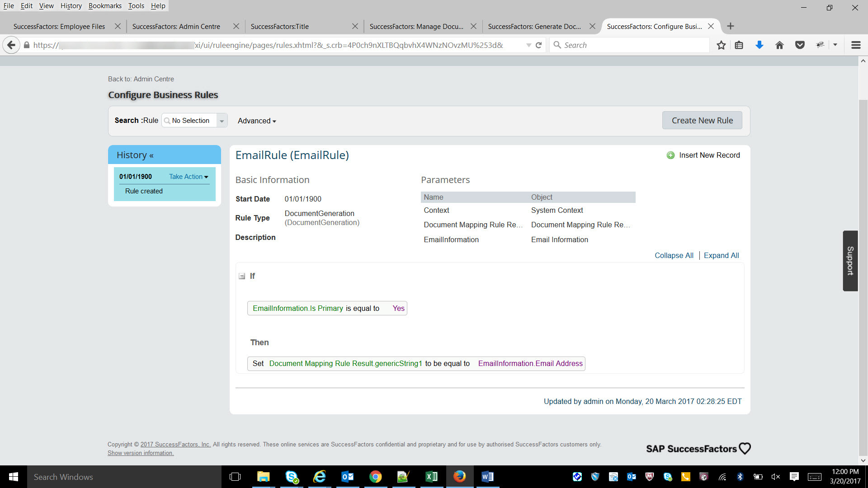The height and width of the screenshot is (488, 868).
Task: Open the Pocket icon in the toolbar
Action: point(800,45)
